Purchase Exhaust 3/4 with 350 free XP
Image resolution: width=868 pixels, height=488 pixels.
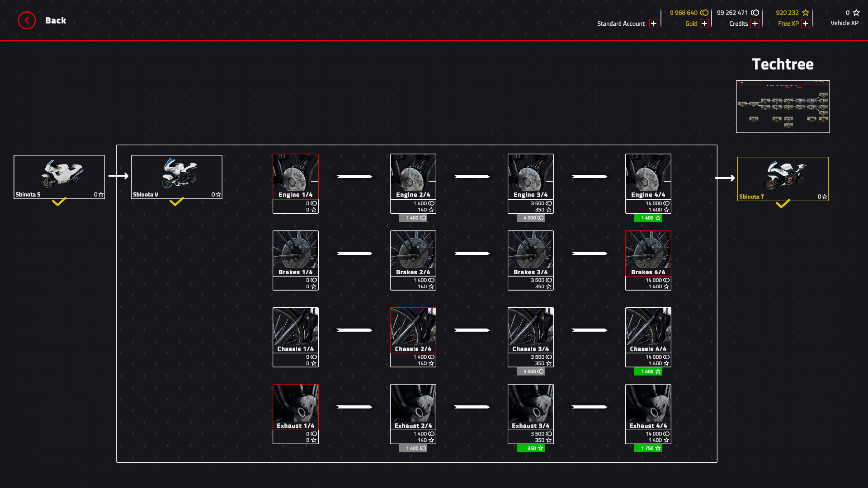pos(530,448)
